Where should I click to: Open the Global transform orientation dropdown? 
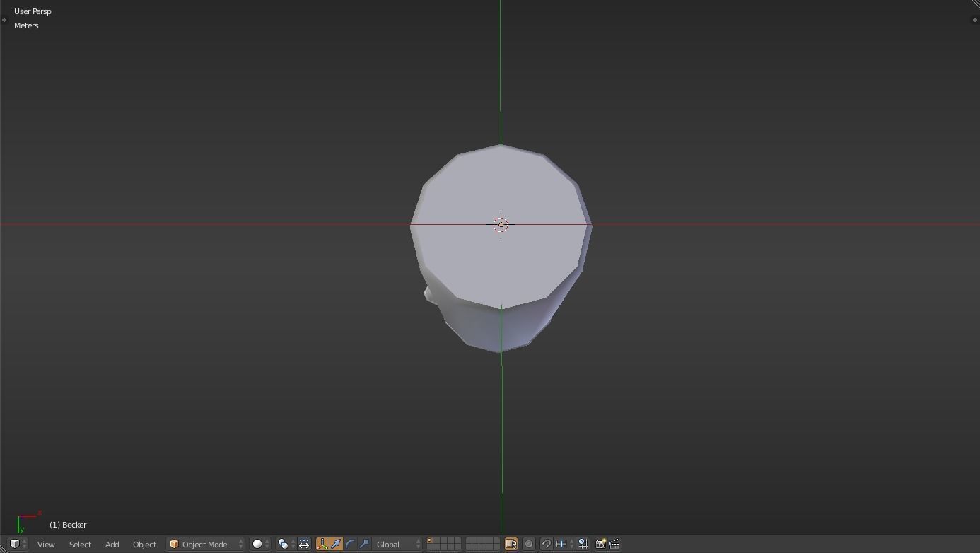(398, 544)
